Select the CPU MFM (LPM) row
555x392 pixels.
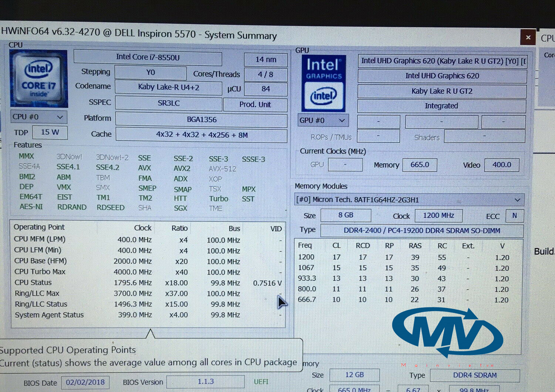pyautogui.click(x=148, y=240)
